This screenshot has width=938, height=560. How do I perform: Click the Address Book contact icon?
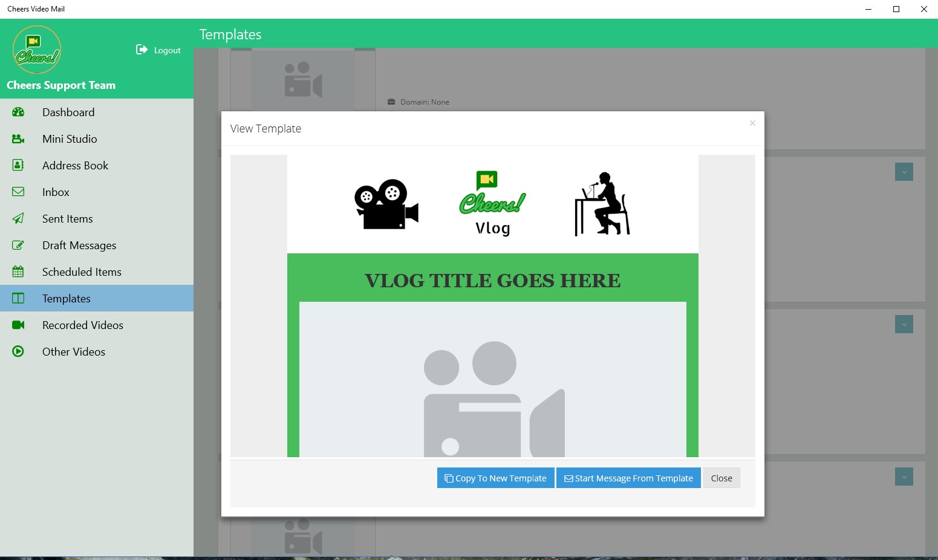(18, 165)
